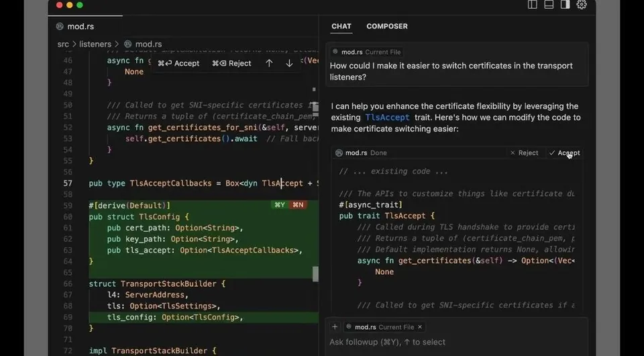Viewport: 644px width, 356px height.
Task: Focus the Ask followup input field
Action: point(456,342)
